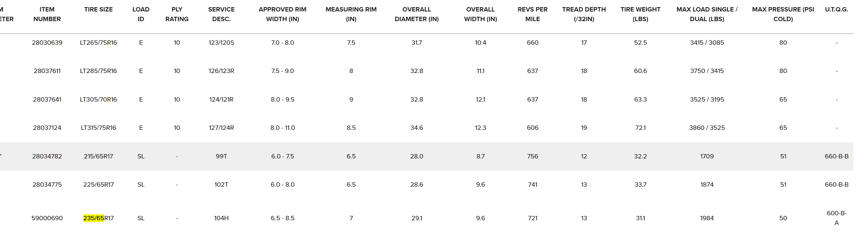This screenshot has height=237, width=868.
Task: Select the LT285/75R16 tire size cell
Action: 99,71
